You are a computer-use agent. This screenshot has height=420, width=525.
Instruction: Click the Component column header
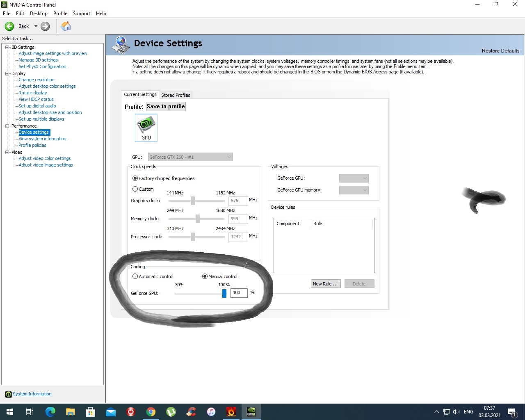pos(292,224)
